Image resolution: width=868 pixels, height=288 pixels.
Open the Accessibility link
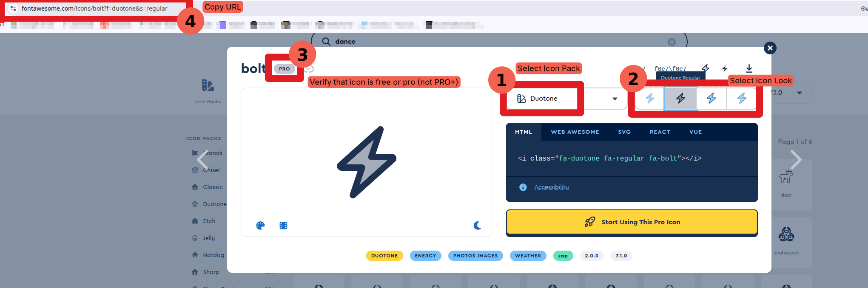(551, 187)
